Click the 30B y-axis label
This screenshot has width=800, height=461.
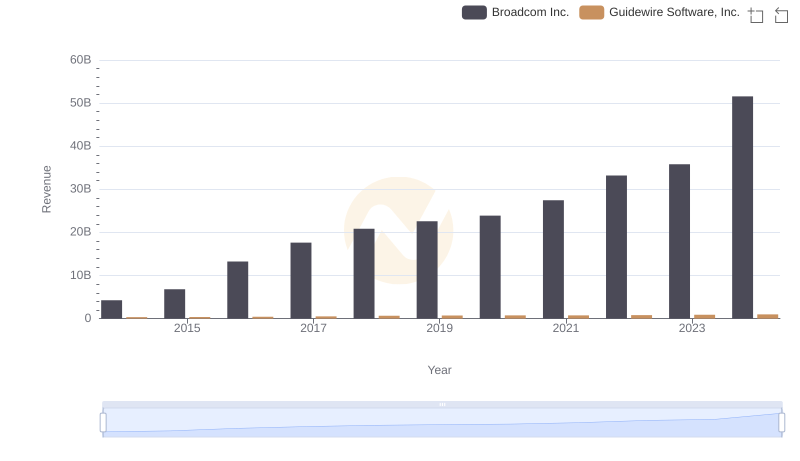pos(81,189)
